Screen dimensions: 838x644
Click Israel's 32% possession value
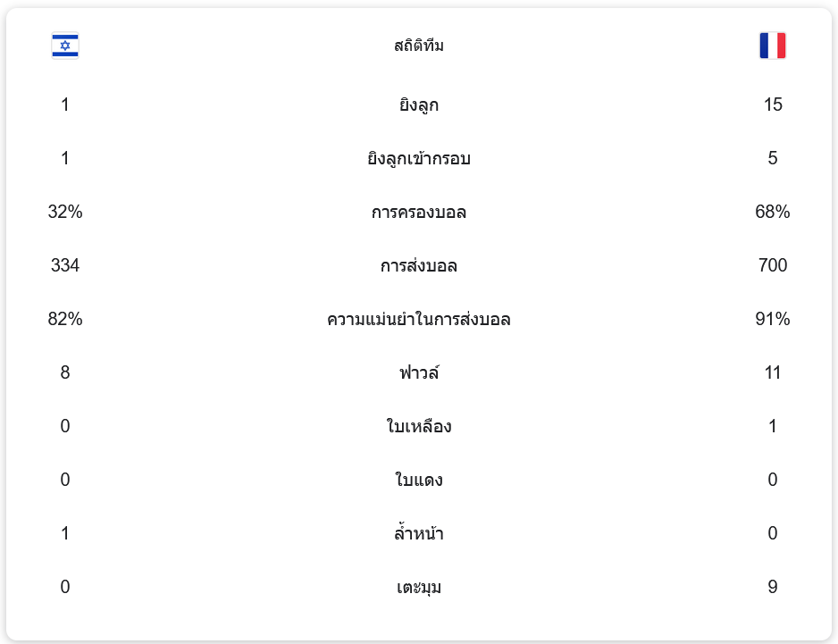[x=65, y=213]
